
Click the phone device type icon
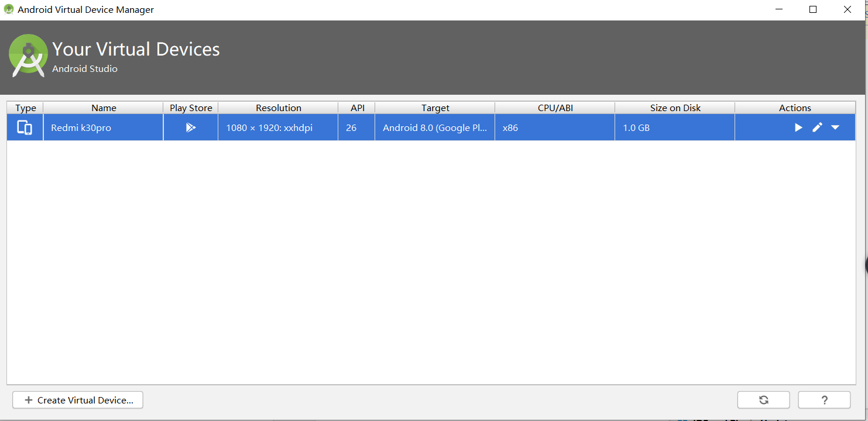click(x=25, y=127)
